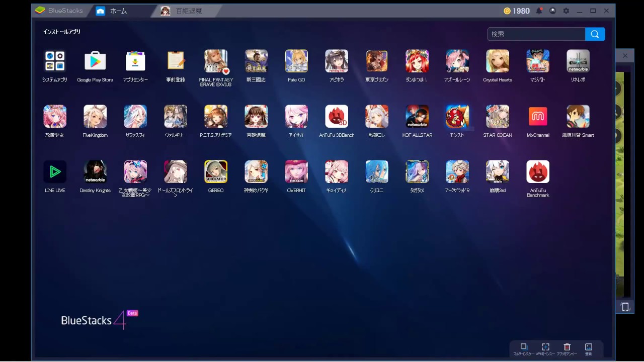Launch the マジバト game
This screenshot has height=362, width=644.
tap(538, 61)
